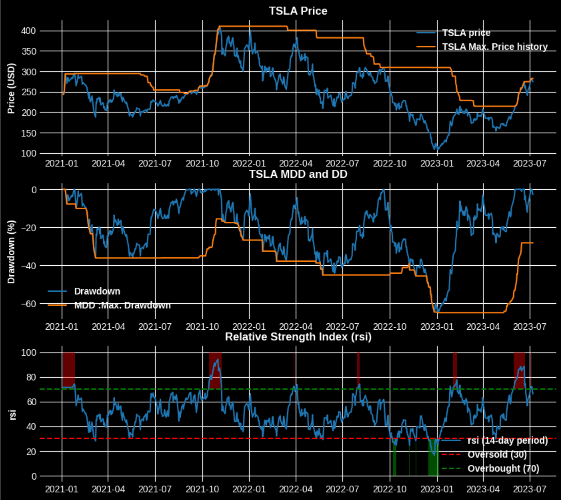Screen dimensions: 561x500
Task: Click the 2022-10 date under the drawdown chart
Action: (390, 327)
